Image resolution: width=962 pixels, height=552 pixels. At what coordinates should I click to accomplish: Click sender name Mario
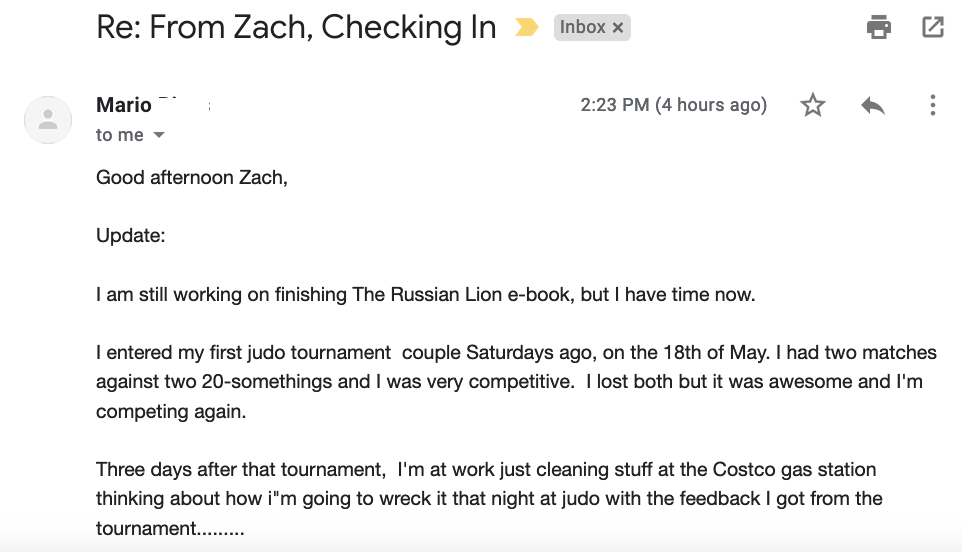[x=124, y=105]
